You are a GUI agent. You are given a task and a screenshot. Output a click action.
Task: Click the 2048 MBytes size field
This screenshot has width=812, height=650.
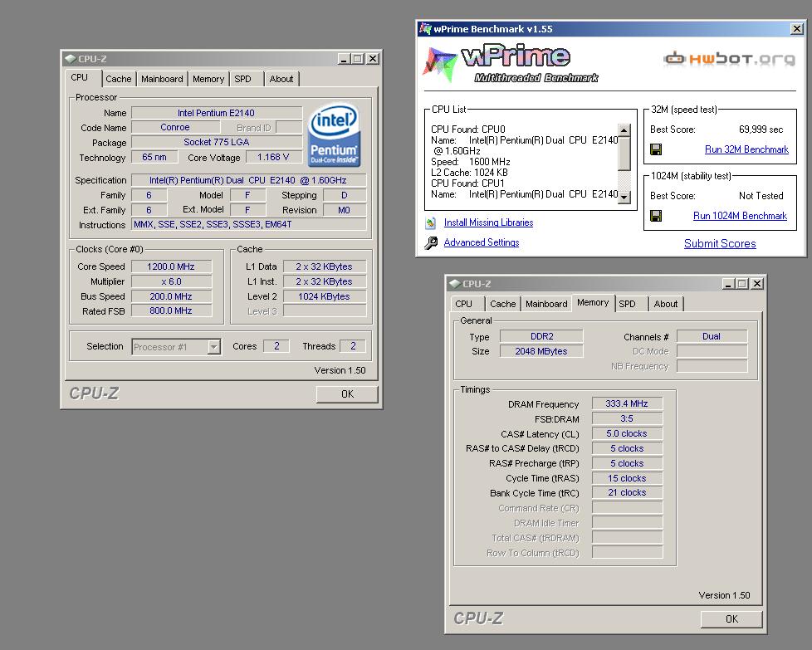tap(541, 352)
